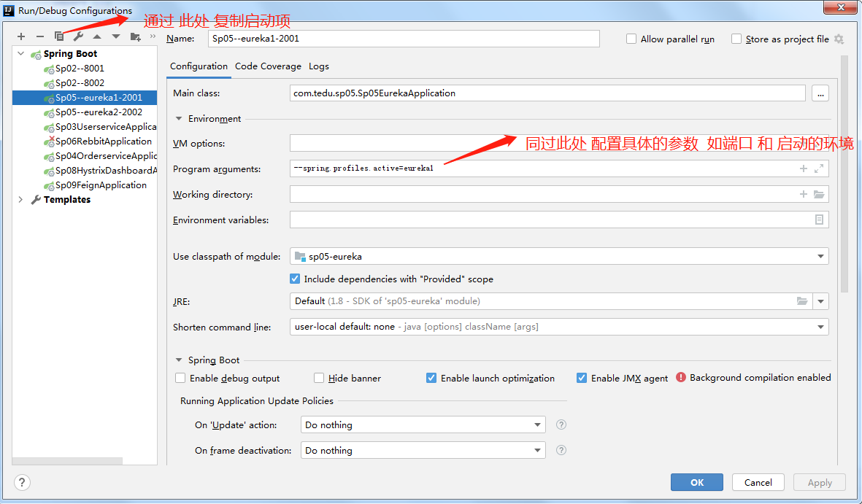862x504 pixels.
Task: Toggle Allow parallel run checkbox
Action: (x=631, y=39)
